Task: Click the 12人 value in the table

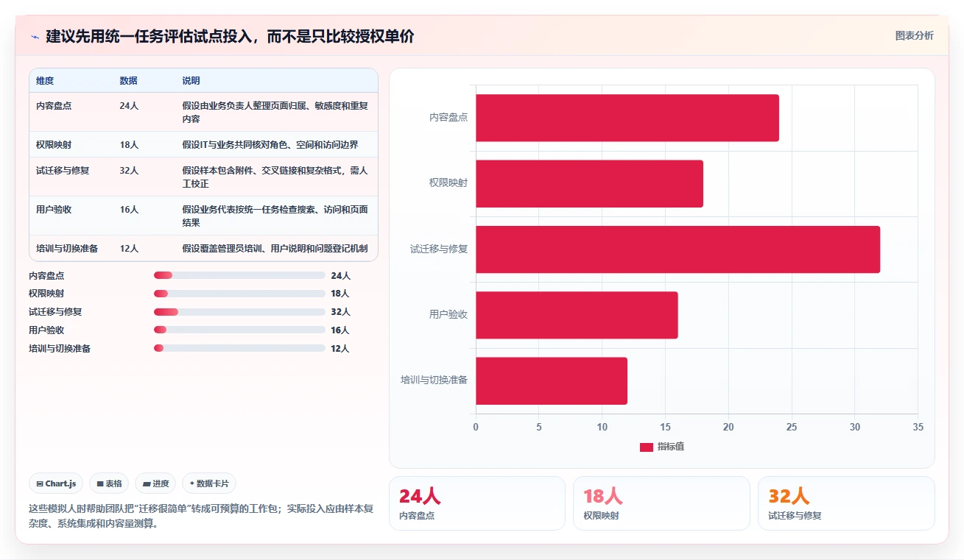Action: (129, 249)
